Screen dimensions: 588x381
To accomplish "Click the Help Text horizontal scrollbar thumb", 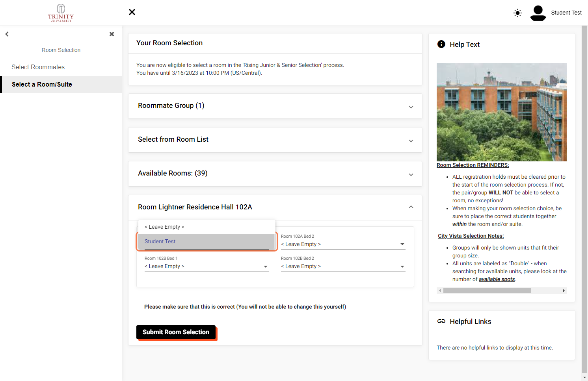I will [487, 291].
